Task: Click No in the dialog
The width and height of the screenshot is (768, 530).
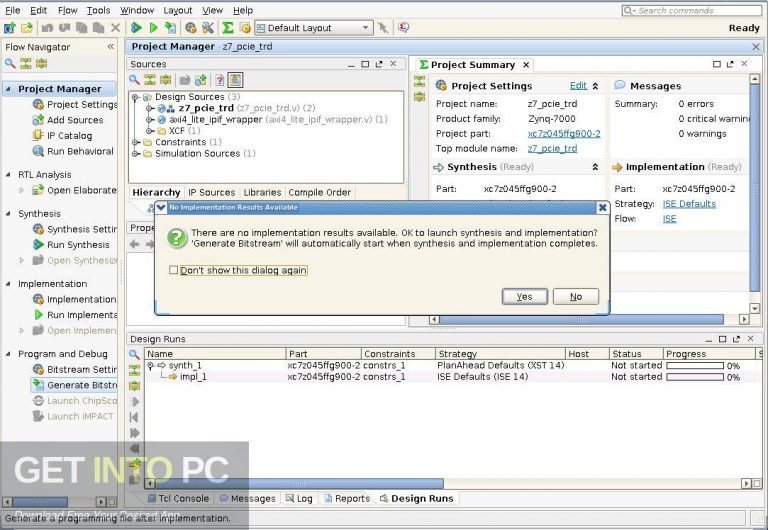Action: (576, 296)
